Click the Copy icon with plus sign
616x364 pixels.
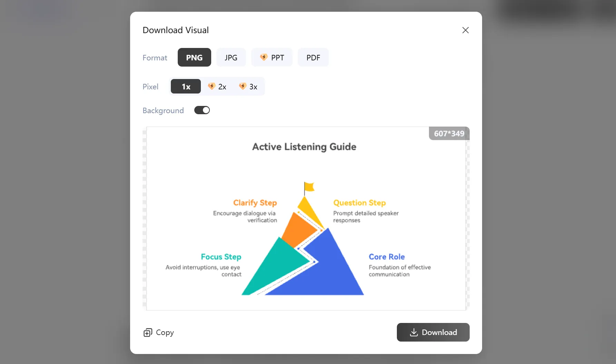click(x=148, y=333)
